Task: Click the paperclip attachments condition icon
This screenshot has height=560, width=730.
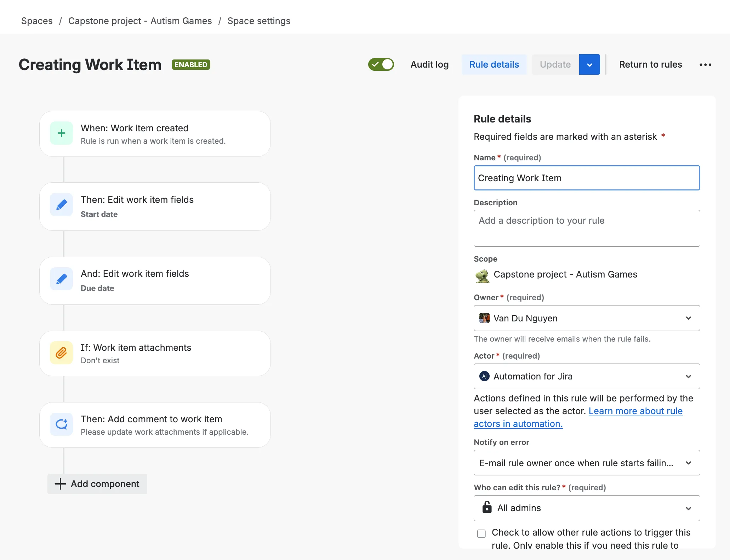Action: [x=61, y=353]
